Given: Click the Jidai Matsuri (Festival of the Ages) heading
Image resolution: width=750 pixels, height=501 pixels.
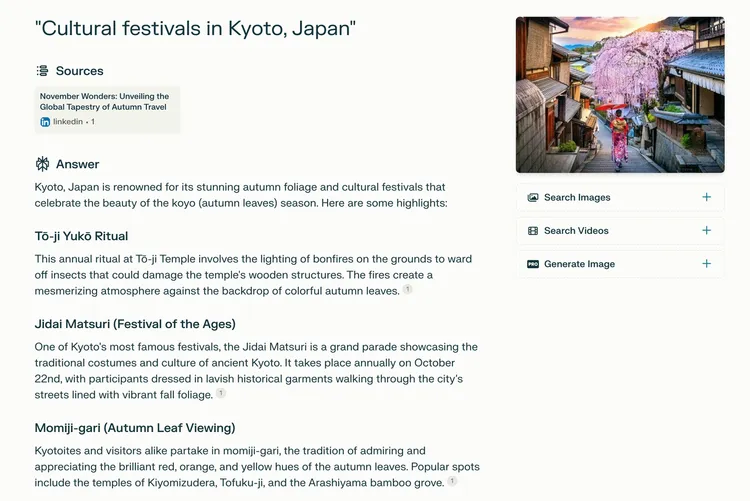Looking at the screenshot, I should [135, 323].
